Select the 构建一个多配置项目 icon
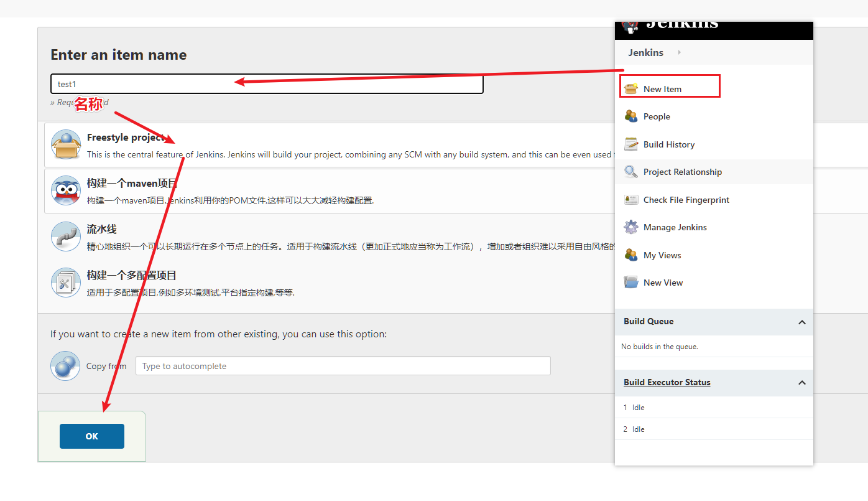Screen dimensions: 868x501 pos(66,283)
